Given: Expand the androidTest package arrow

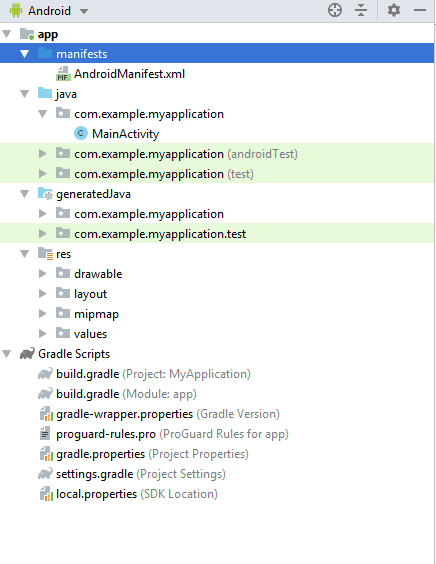Looking at the screenshot, I should click(x=42, y=154).
